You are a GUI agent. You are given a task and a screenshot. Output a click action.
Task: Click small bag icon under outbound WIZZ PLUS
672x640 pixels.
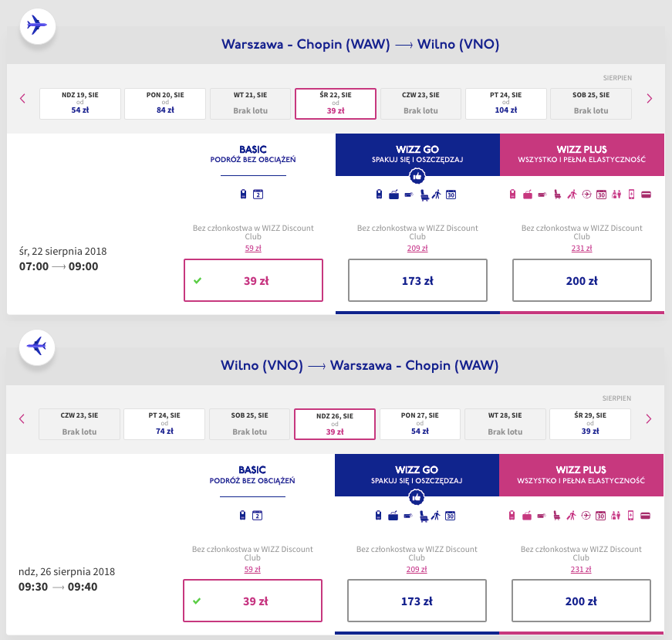pyautogui.click(x=512, y=195)
